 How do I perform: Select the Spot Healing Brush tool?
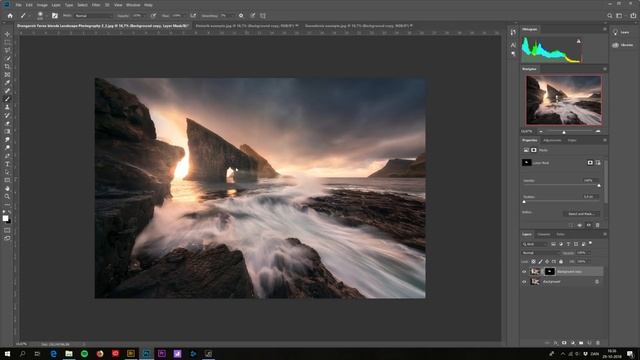click(x=7, y=91)
